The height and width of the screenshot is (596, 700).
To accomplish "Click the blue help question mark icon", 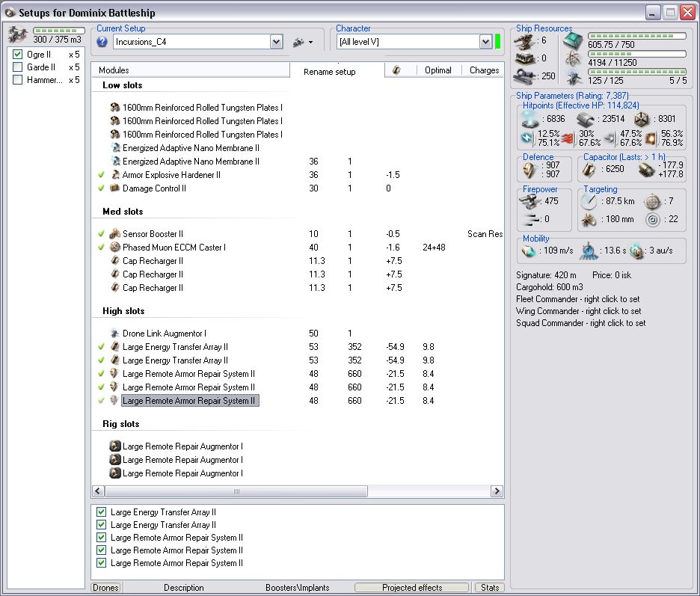I will pyautogui.click(x=102, y=42).
